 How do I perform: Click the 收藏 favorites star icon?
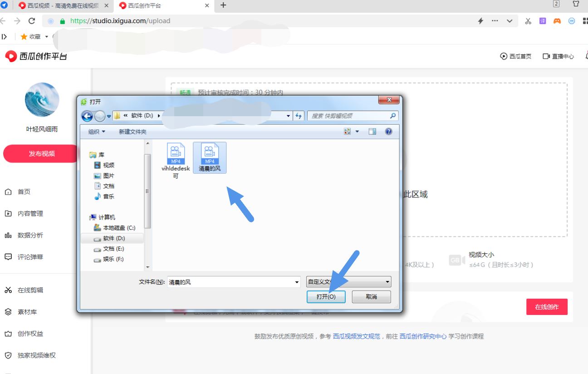point(24,37)
